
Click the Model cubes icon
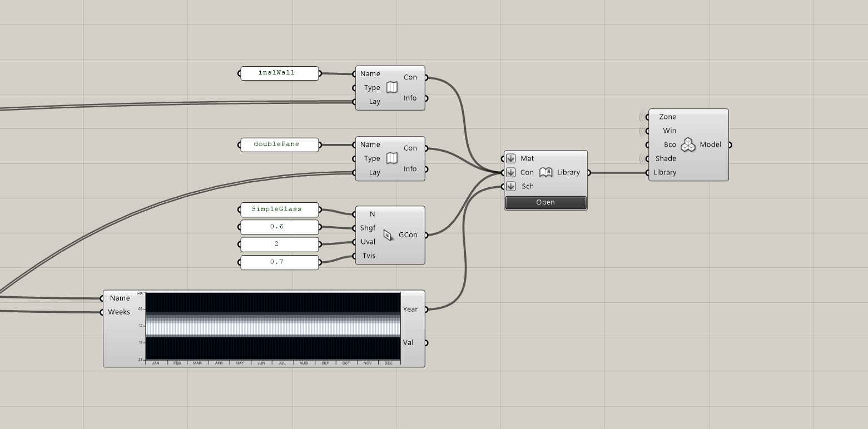click(x=688, y=144)
